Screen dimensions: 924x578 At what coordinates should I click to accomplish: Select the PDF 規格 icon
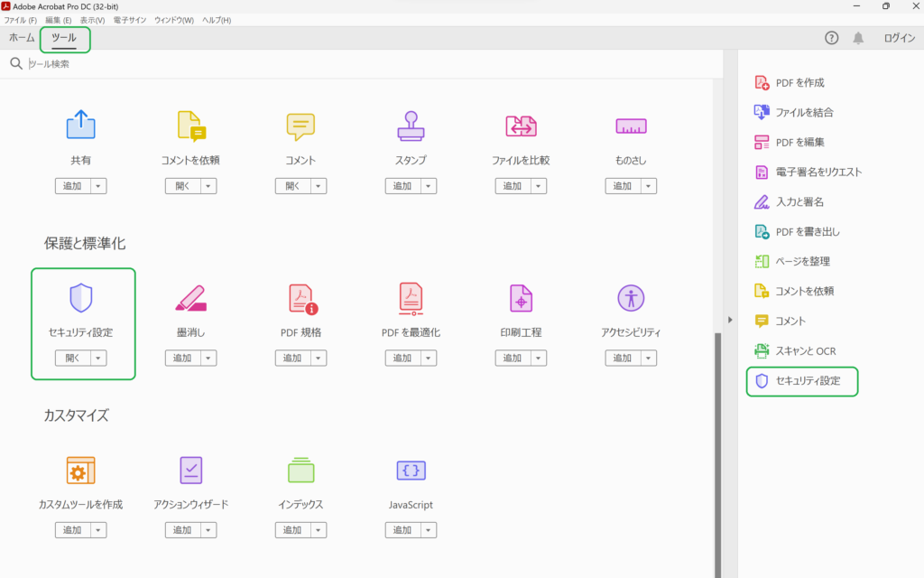303,298
